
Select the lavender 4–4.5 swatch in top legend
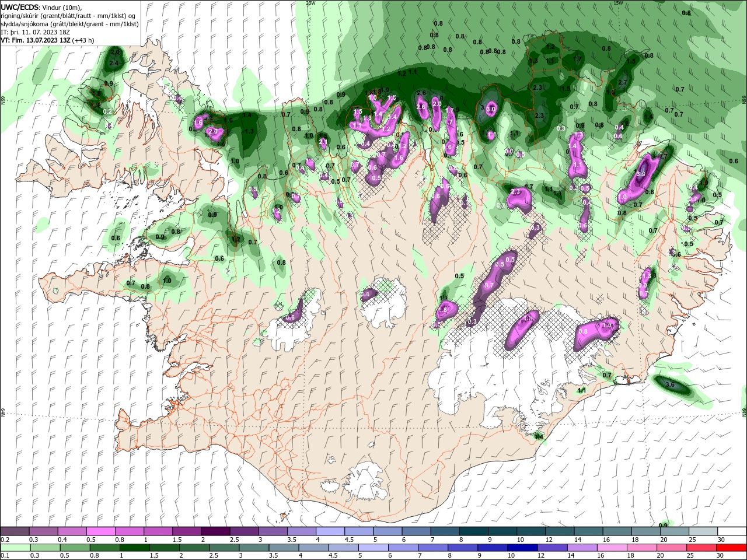tap(330, 531)
